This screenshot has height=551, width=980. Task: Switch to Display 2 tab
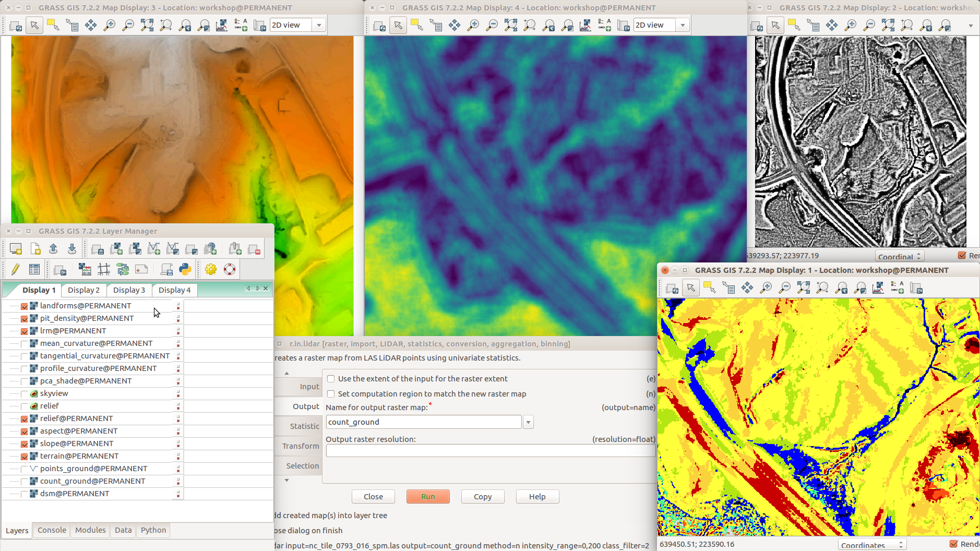click(x=83, y=290)
